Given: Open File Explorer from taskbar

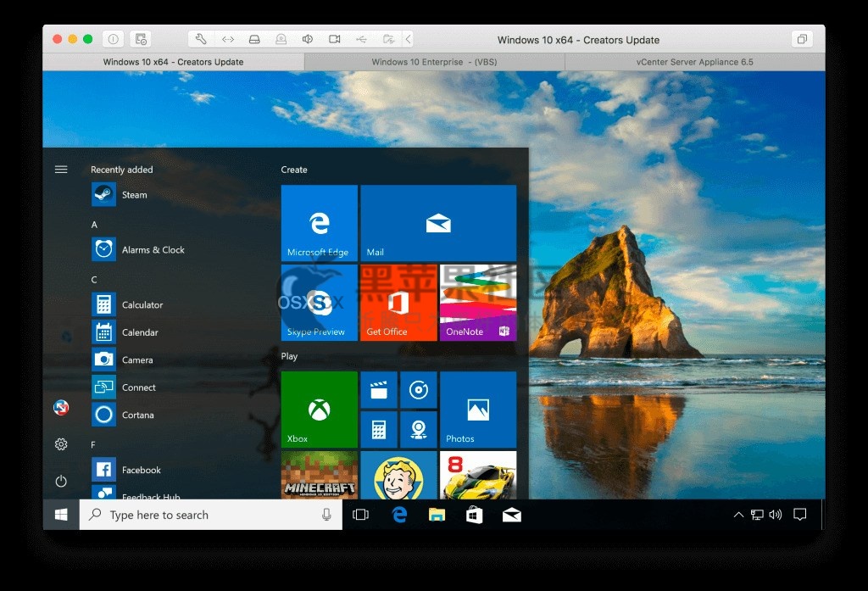Looking at the screenshot, I should click(x=437, y=515).
